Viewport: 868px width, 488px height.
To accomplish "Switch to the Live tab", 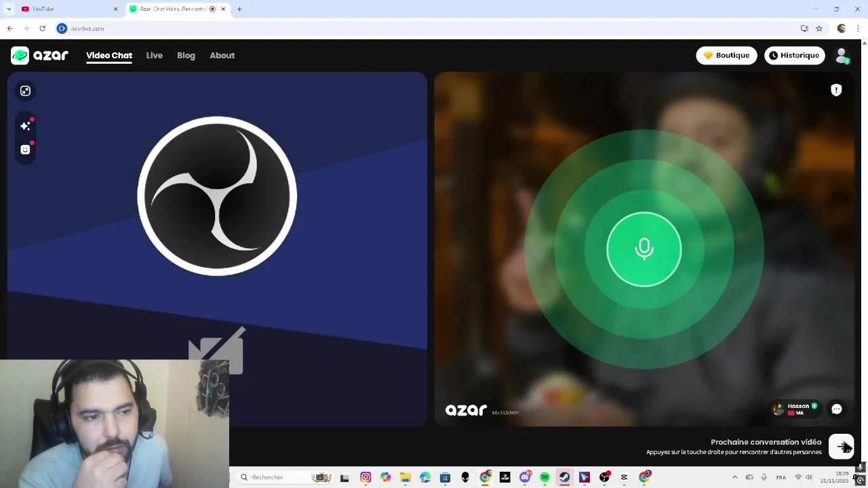I will (155, 56).
